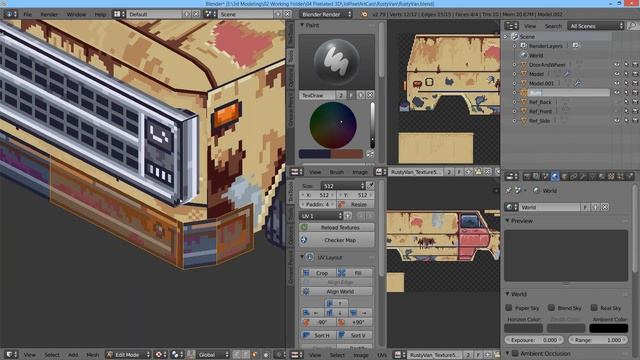This screenshot has width=640, height=360.
Task: Select the Ref_Back object in the outliner
Action: (x=540, y=102)
